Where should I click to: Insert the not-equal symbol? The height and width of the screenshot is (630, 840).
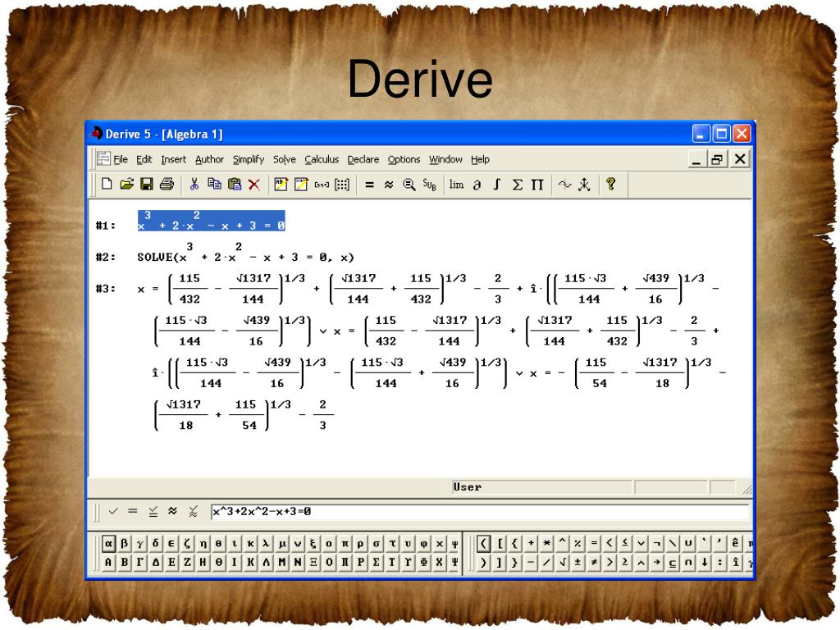[x=594, y=563]
